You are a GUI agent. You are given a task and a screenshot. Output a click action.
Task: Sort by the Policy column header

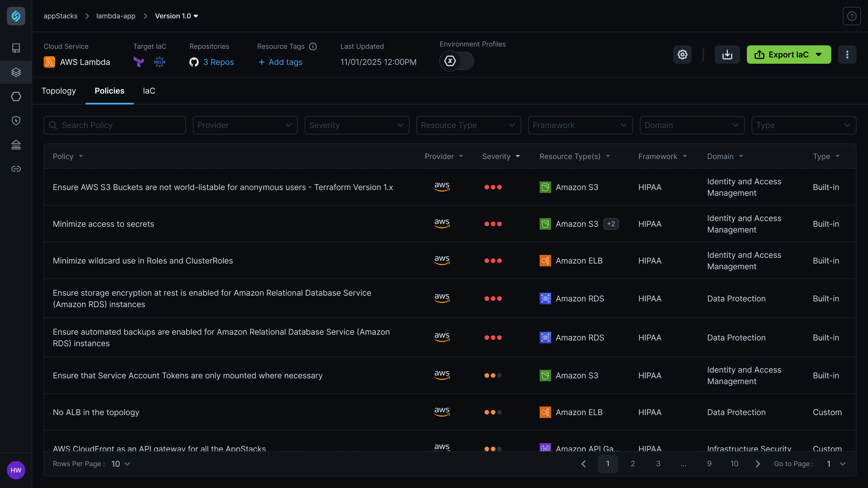coord(68,156)
